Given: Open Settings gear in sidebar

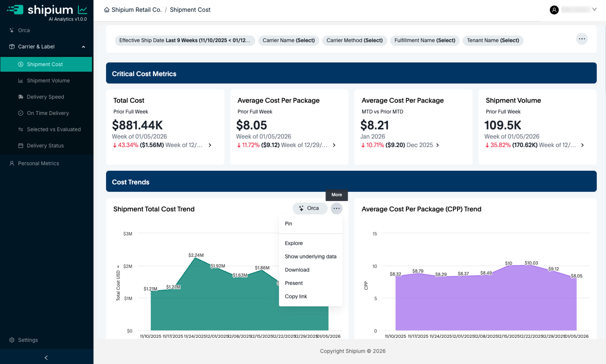Looking at the screenshot, I should pos(12,340).
